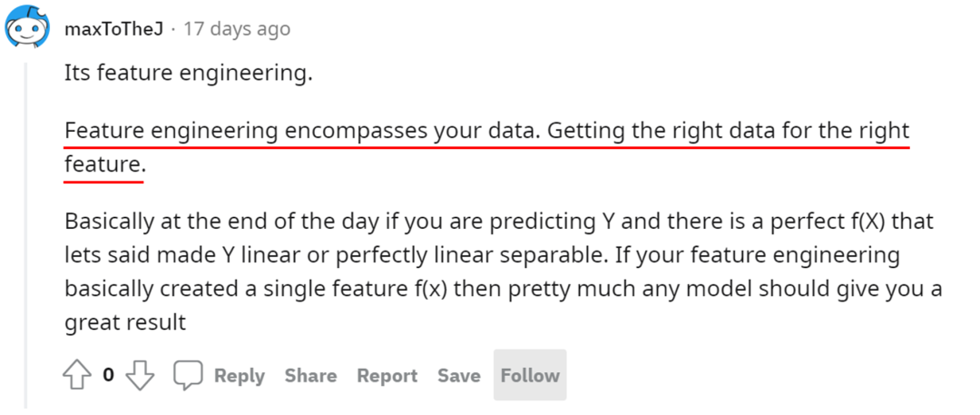Collapse the thread using the vertical line
980x415 pixels.
tap(26, 227)
